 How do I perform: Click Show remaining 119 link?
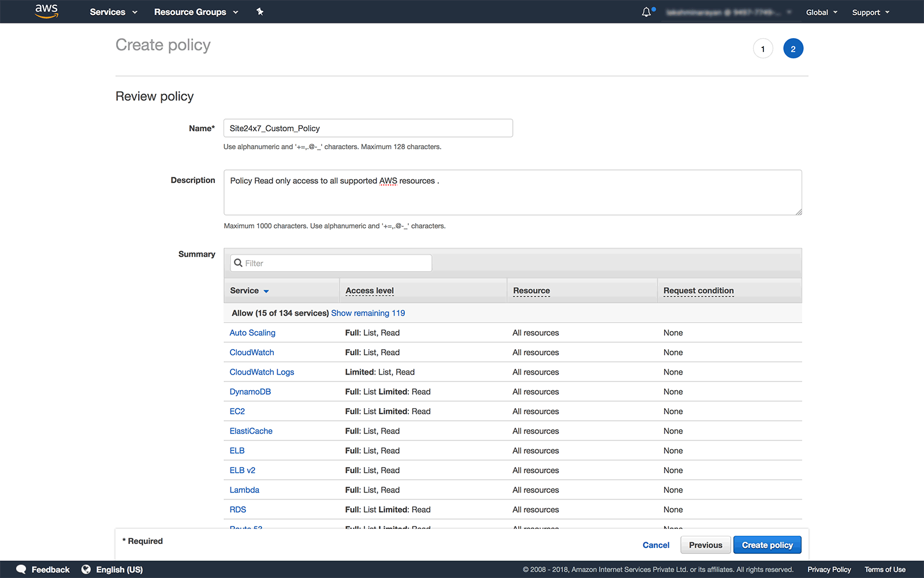[368, 313]
